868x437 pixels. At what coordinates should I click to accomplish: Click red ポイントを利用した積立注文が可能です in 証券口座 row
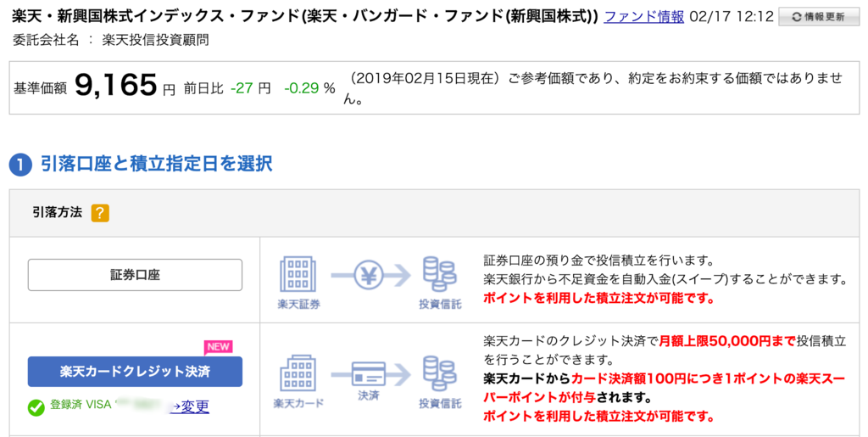tap(599, 299)
